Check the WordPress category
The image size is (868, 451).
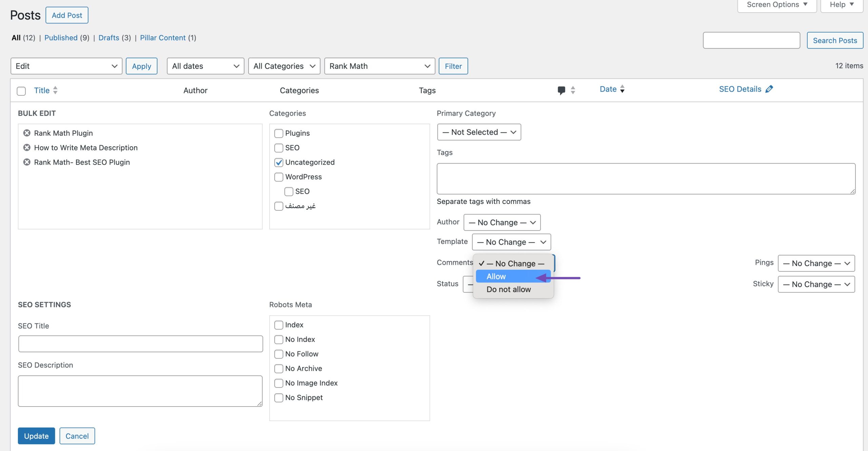coord(279,177)
